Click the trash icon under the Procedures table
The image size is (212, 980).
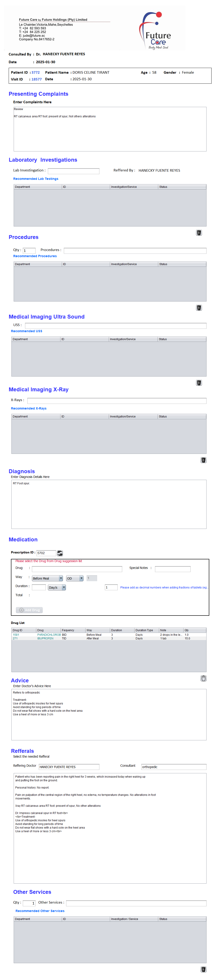199,307
